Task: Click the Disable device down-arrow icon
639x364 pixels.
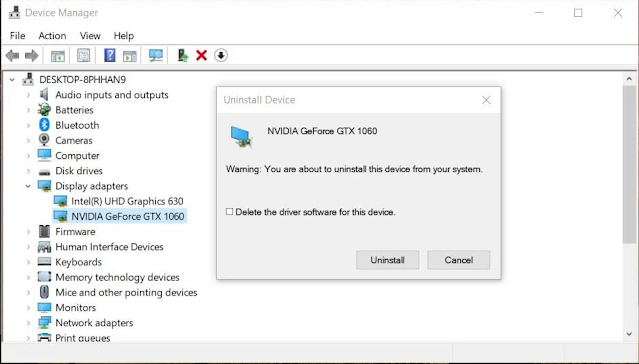Action: click(x=221, y=55)
